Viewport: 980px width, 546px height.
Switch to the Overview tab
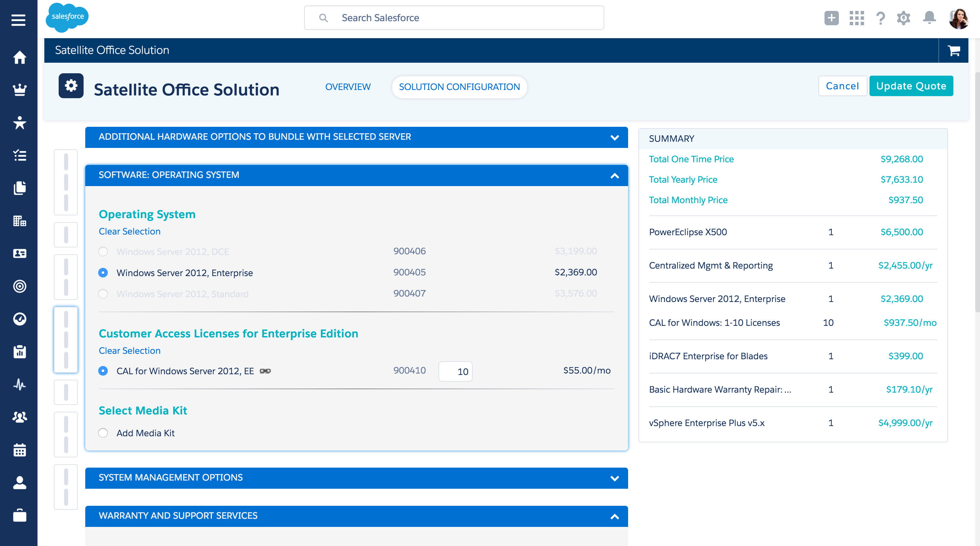click(348, 87)
